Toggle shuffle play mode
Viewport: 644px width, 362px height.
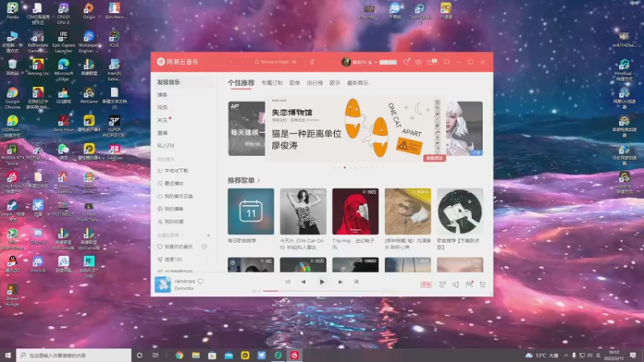point(287,282)
